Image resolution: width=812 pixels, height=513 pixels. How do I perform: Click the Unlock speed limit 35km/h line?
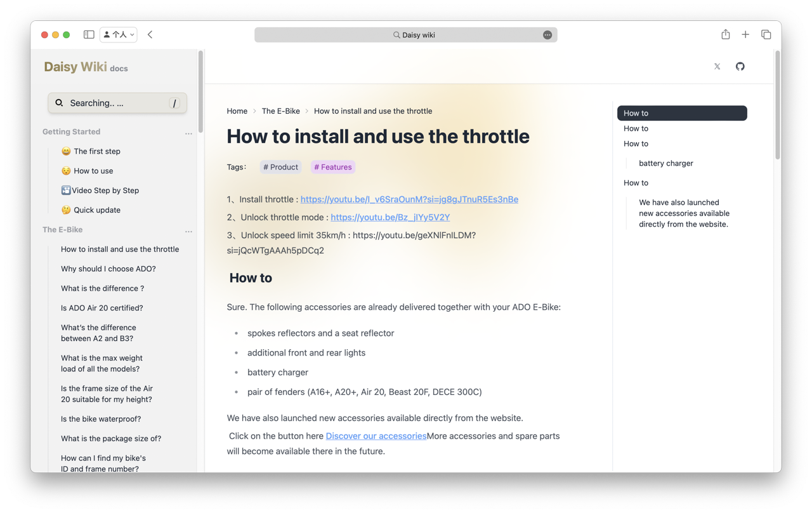point(351,243)
